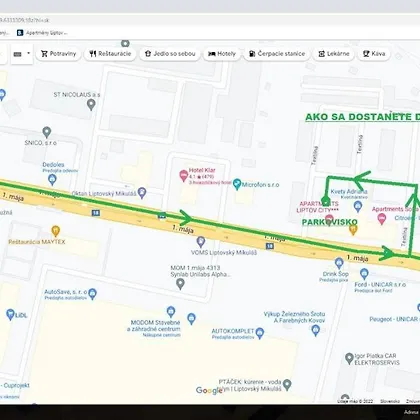Select the ST NICOLAUS a.s pin
420x420 pixels.
[91, 105]
